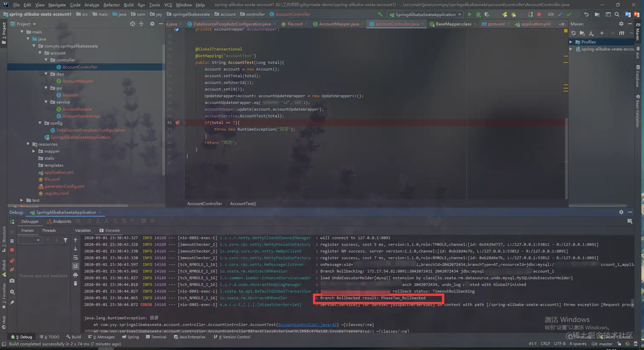The width and height of the screenshot is (644, 350).
Task: Click AccountTest() in the editor breadcrumb
Action: pyautogui.click(x=243, y=204)
